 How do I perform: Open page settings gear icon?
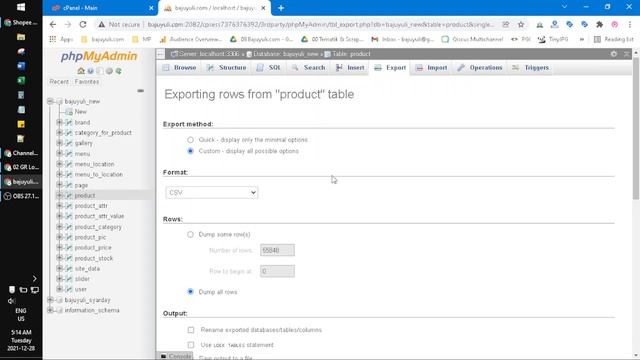click(x=613, y=54)
